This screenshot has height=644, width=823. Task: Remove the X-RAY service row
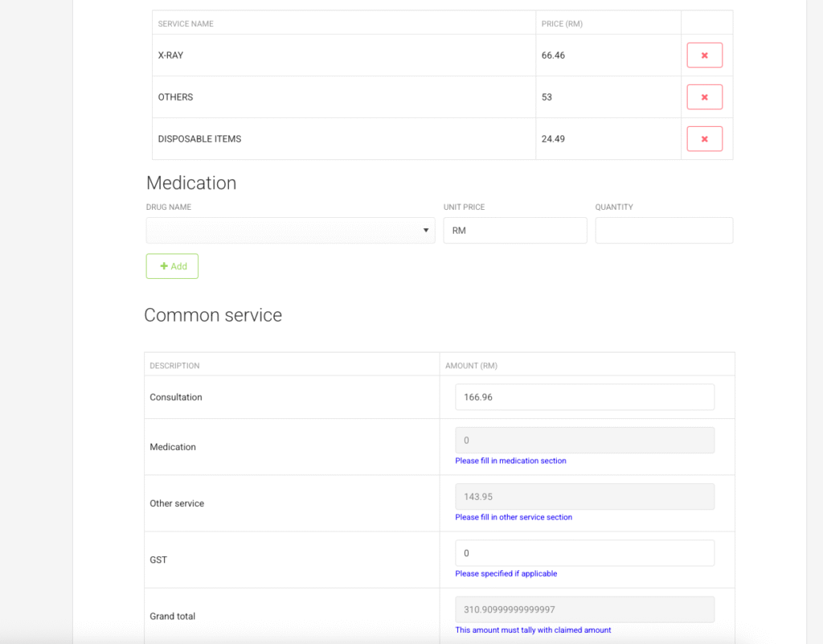704,55
